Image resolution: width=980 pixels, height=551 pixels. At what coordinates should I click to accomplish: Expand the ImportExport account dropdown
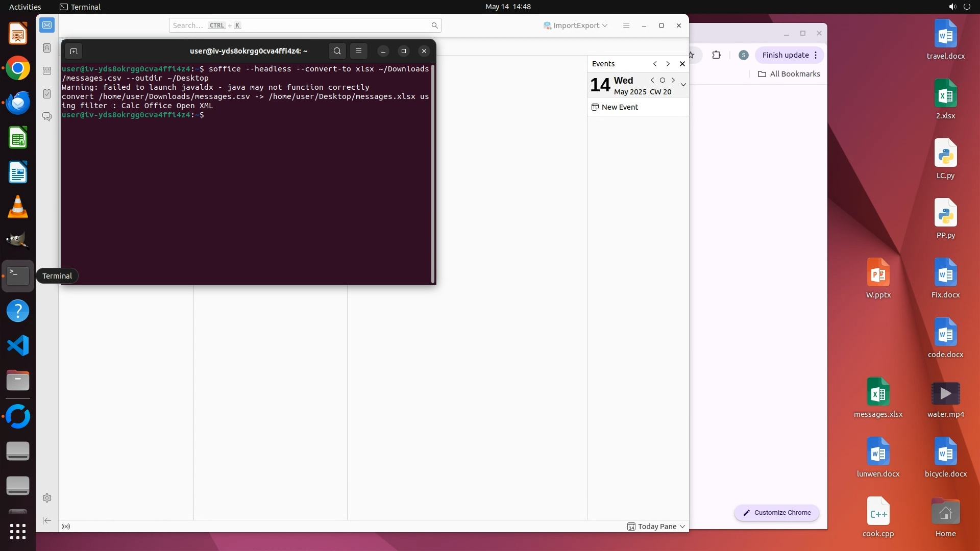click(x=576, y=26)
